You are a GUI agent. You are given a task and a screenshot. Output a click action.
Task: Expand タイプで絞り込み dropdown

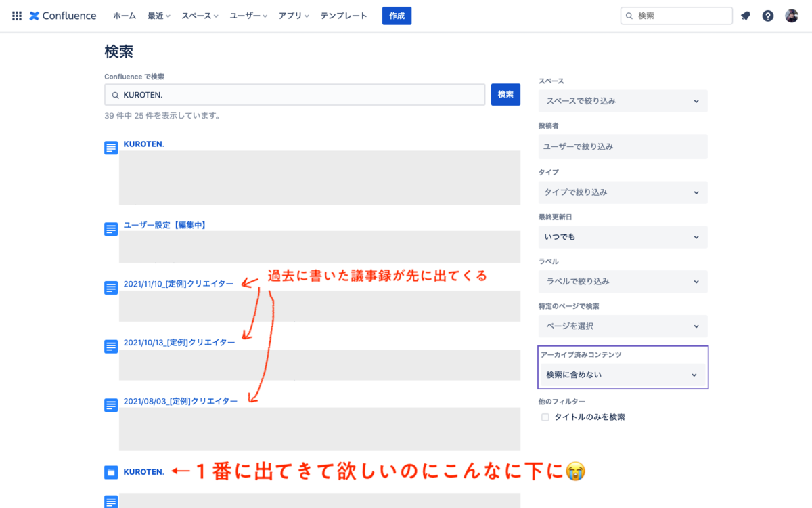click(623, 192)
